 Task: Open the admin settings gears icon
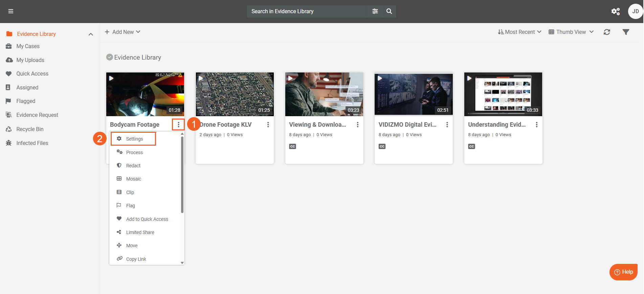[x=615, y=12]
